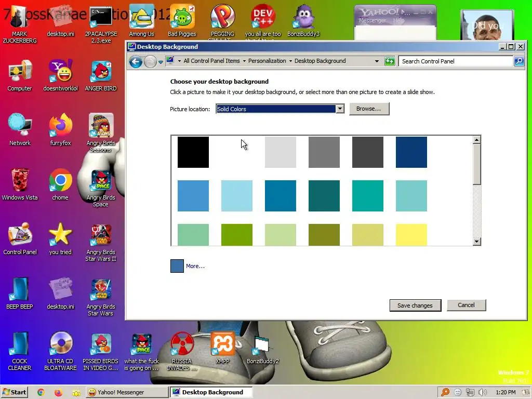Viewport: 532px width, 399px height.
Task: Select the doesntworklol Yahoo icon
Action: pos(60,76)
